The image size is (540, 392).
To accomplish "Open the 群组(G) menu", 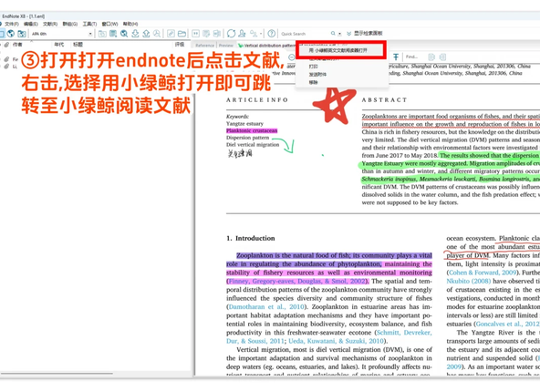I will point(70,24).
